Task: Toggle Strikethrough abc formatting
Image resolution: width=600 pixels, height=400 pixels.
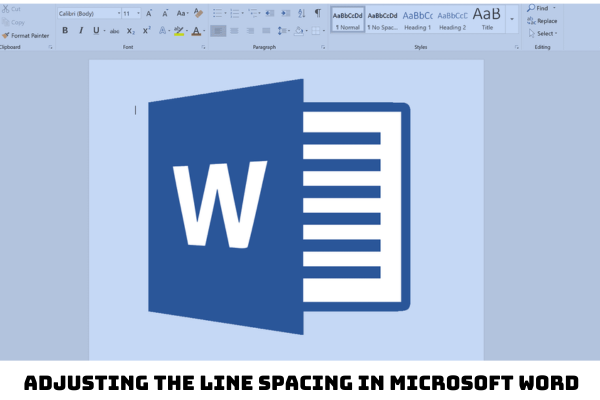Action: (114, 31)
